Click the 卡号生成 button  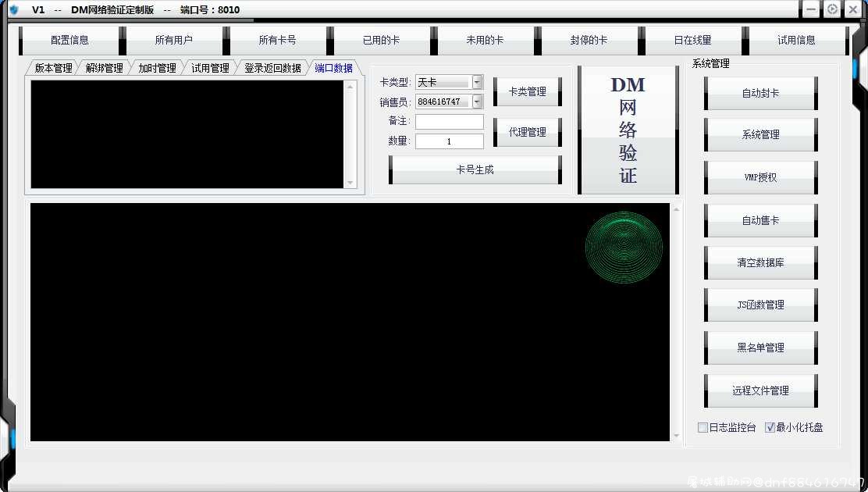[x=475, y=170]
